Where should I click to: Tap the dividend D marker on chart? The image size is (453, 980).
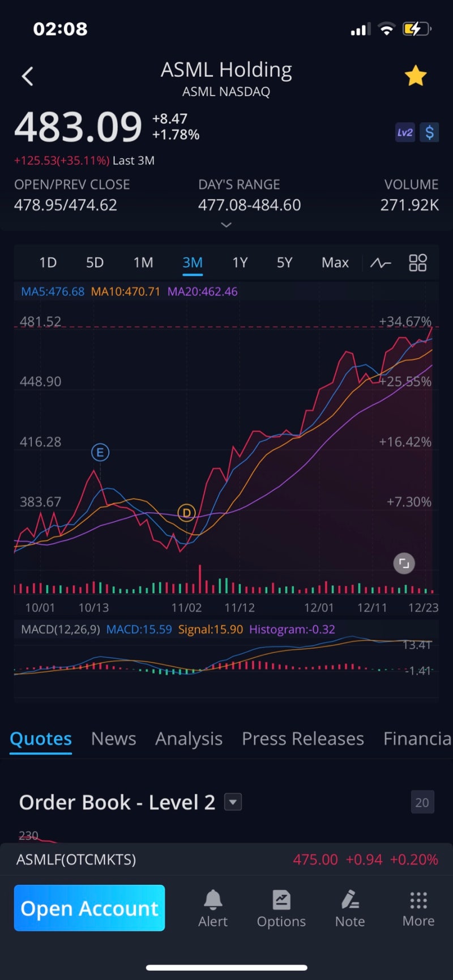[x=186, y=513]
